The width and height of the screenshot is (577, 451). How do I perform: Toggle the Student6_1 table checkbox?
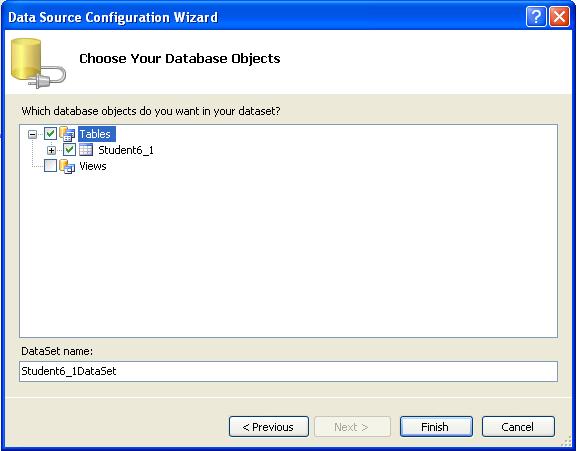[70, 150]
